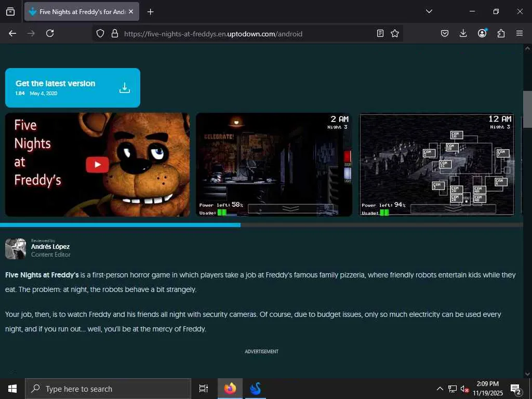
Task: Click Firefox icon on taskbar
Action: pyautogui.click(x=230, y=389)
